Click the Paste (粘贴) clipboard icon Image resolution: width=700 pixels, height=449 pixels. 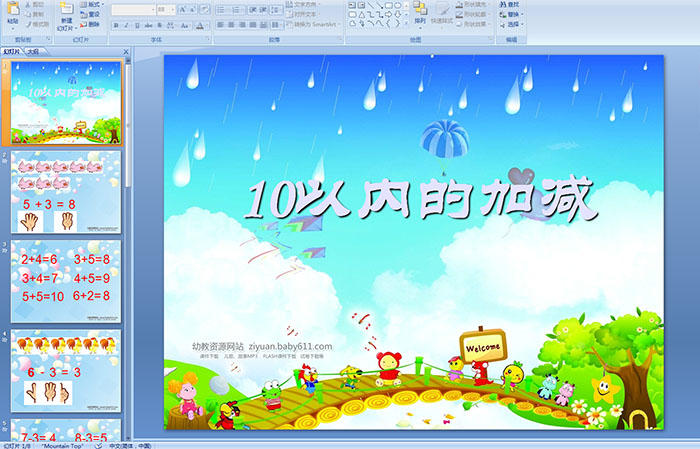tap(13, 8)
